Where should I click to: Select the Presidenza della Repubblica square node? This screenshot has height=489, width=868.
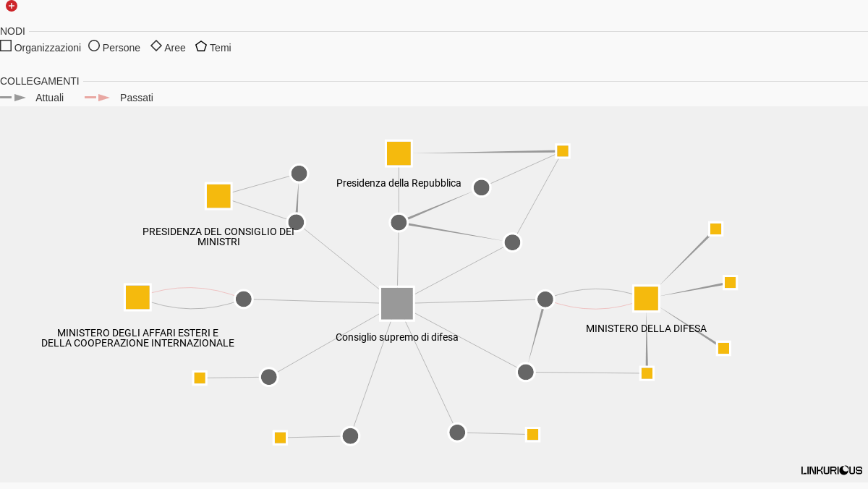[x=399, y=153]
